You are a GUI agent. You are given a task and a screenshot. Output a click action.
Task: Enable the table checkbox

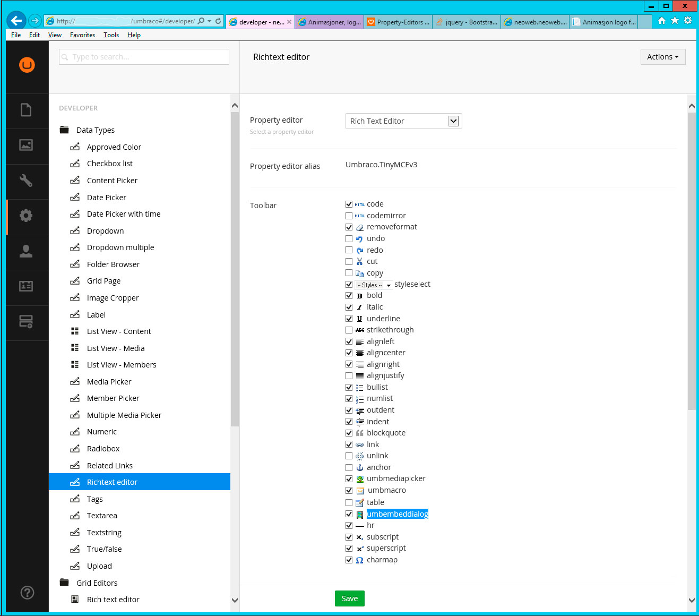coord(349,502)
